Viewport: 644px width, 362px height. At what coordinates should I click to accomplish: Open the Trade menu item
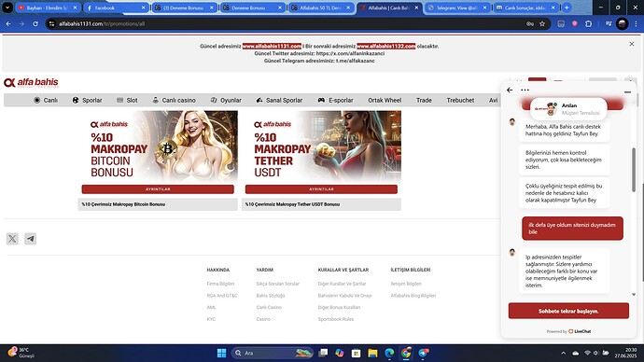(x=424, y=100)
